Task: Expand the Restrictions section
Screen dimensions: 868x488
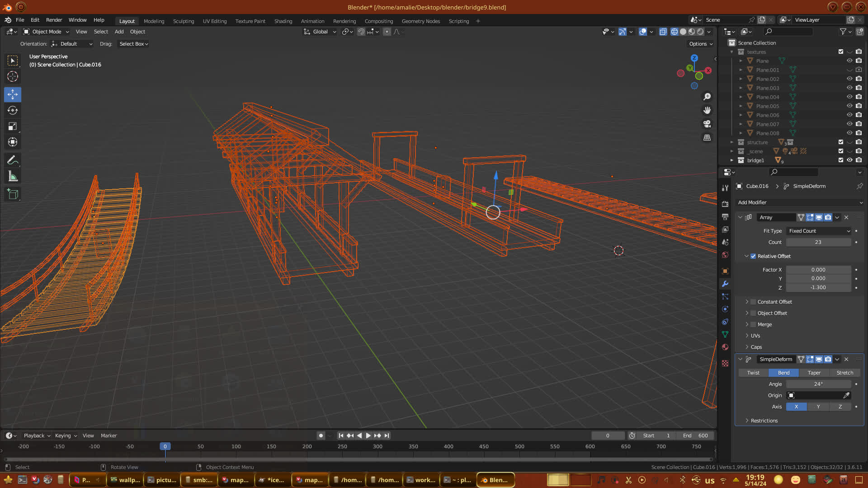Action: (x=764, y=421)
